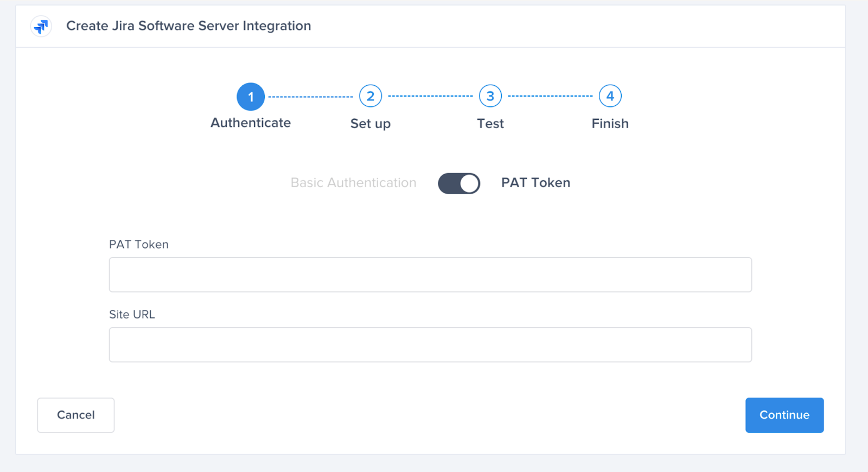Viewport: 868px width, 472px height.
Task: Click inside the PAT Token input field
Action: [x=430, y=275]
